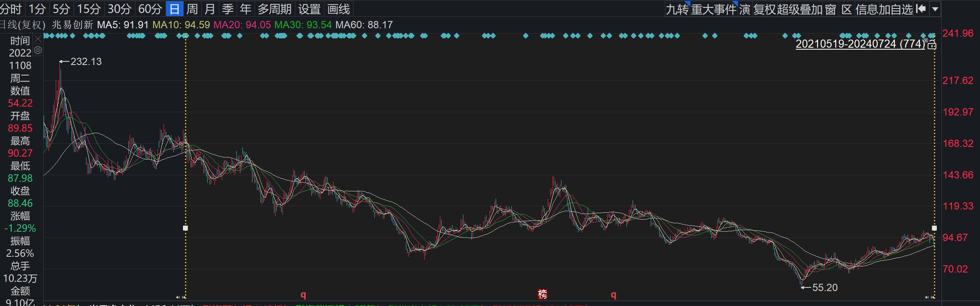
Task: Open the 画线 drawing tools
Action: point(339,9)
